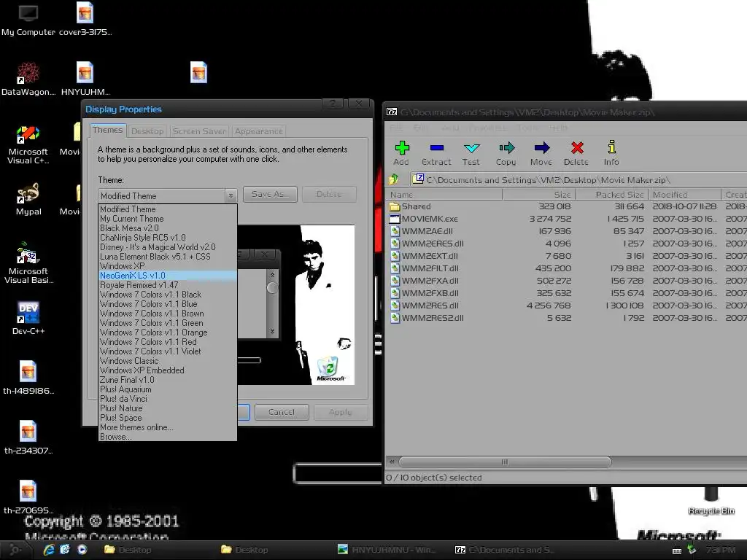Image resolution: width=747 pixels, height=560 pixels.
Task: Choose Plus! Aquarium theme
Action: pyautogui.click(x=168, y=389)
